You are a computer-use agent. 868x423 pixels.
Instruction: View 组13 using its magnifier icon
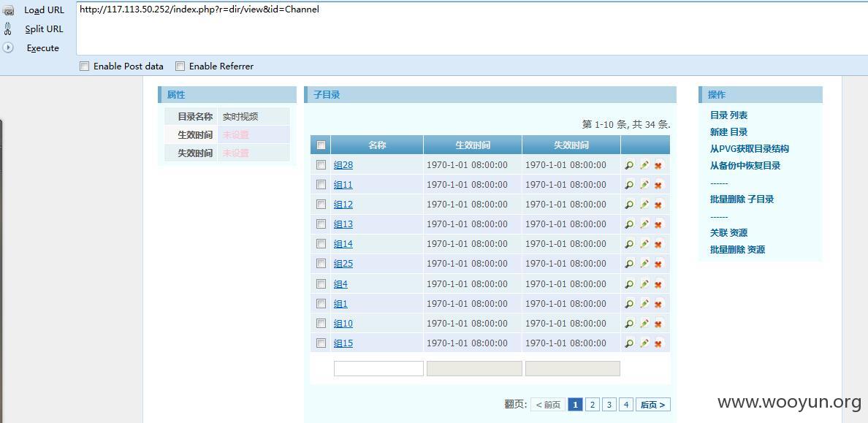click(629, 224)
